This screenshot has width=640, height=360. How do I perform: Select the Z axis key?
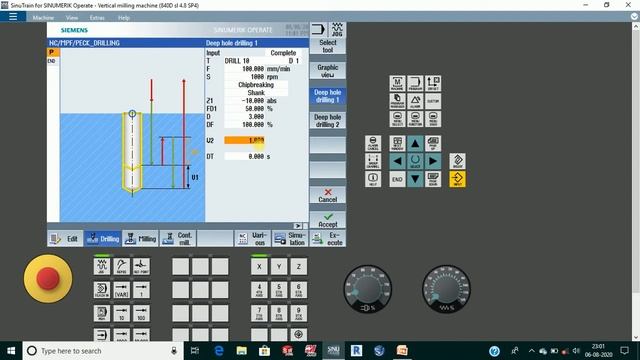pyautogui.click(x=299, y=266)
